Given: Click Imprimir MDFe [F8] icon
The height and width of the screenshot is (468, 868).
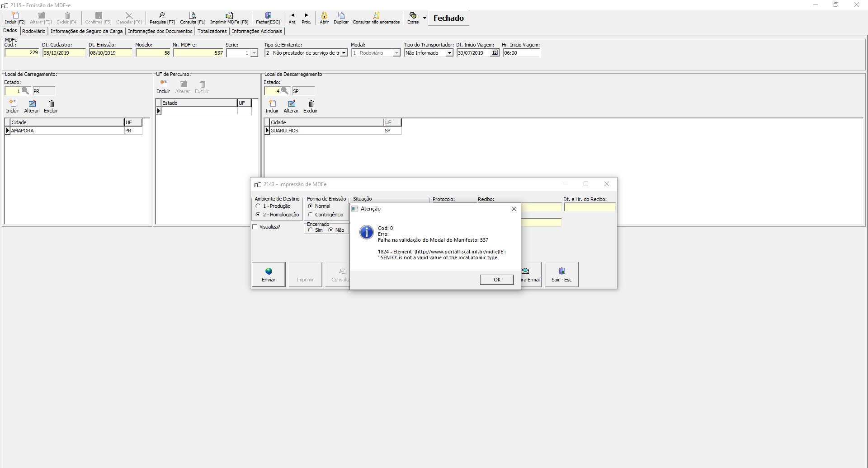Looking at the screenshot, I should [x=229, y=18].
